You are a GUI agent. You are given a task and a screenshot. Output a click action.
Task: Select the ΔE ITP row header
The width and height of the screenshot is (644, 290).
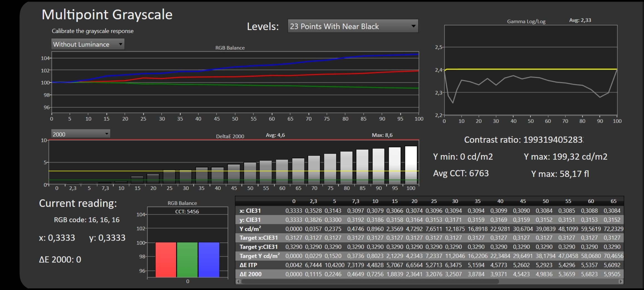coord(248,265)
